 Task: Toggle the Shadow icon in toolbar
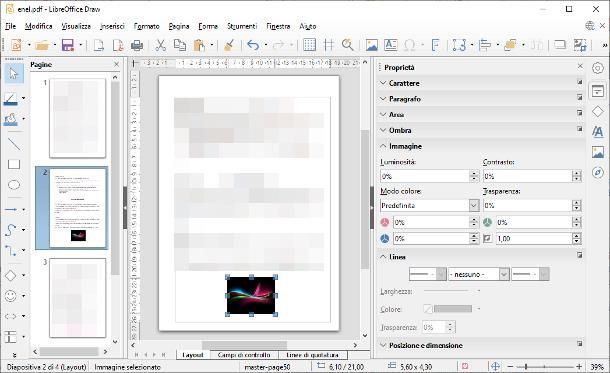(560, 45)
